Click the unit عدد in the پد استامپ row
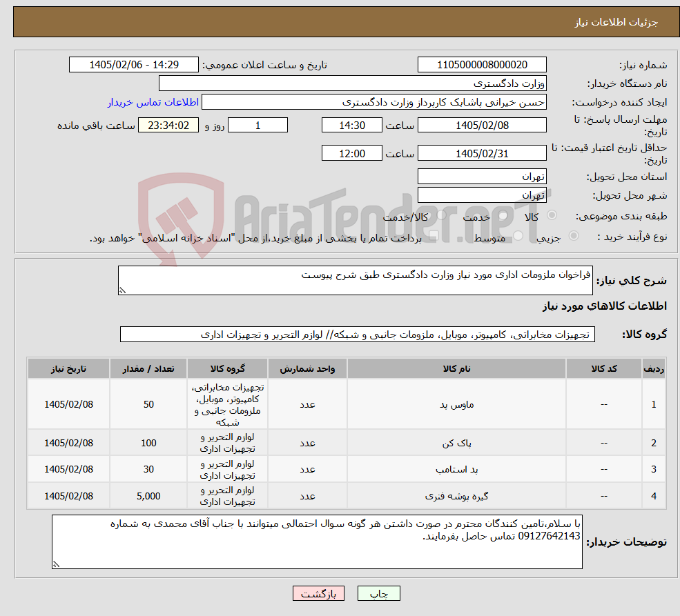 point(307,469)
